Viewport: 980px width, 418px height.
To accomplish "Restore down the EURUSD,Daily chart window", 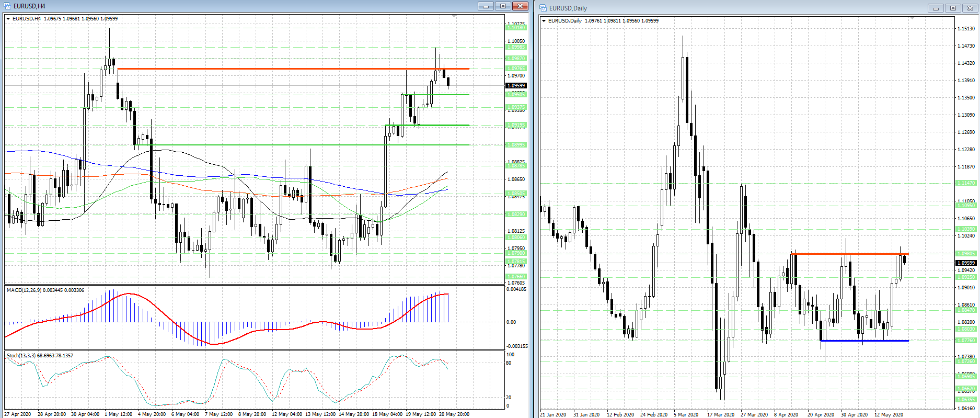I will click(953, 8).
